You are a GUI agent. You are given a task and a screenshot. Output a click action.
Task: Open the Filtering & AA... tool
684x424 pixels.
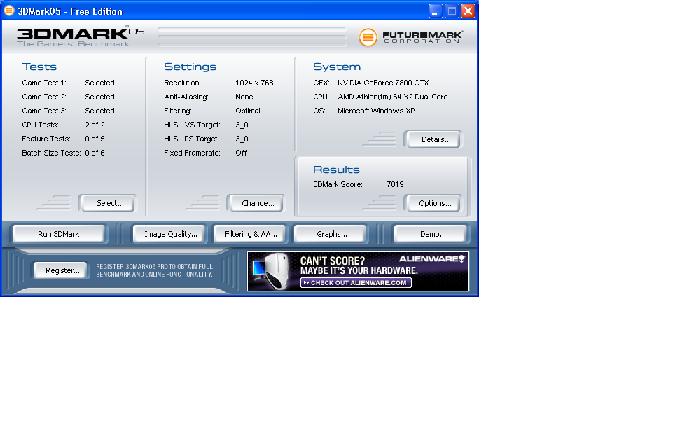click(250, 234)
